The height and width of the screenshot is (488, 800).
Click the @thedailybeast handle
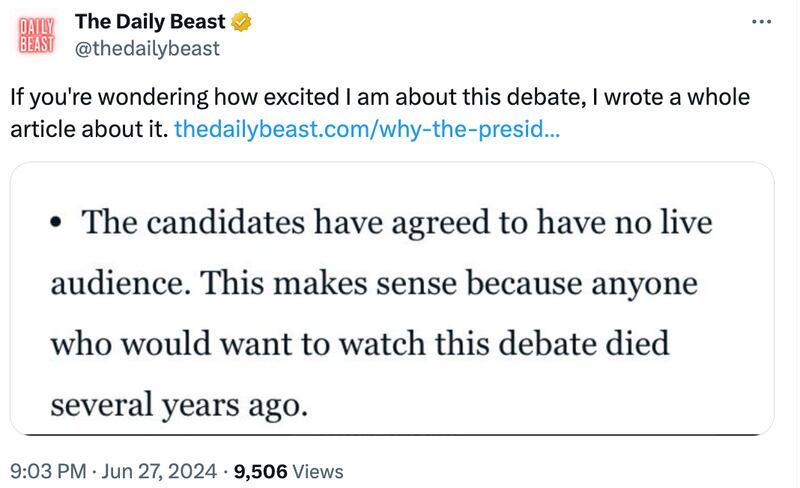coord(147,48)
